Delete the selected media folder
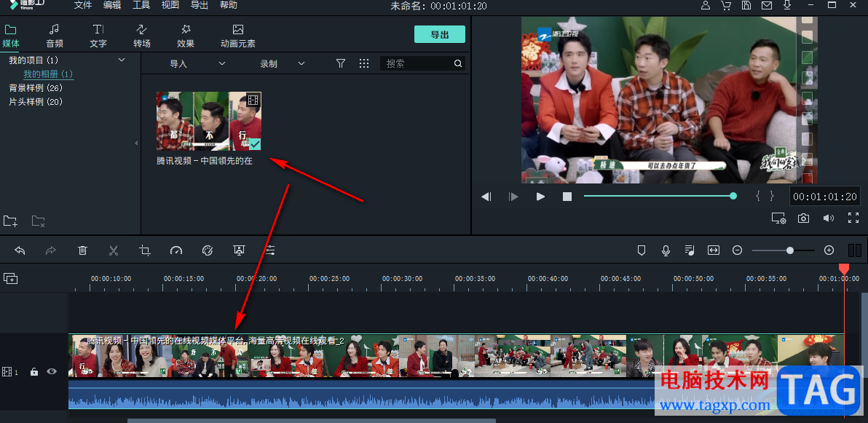 (x=38, y=221)
